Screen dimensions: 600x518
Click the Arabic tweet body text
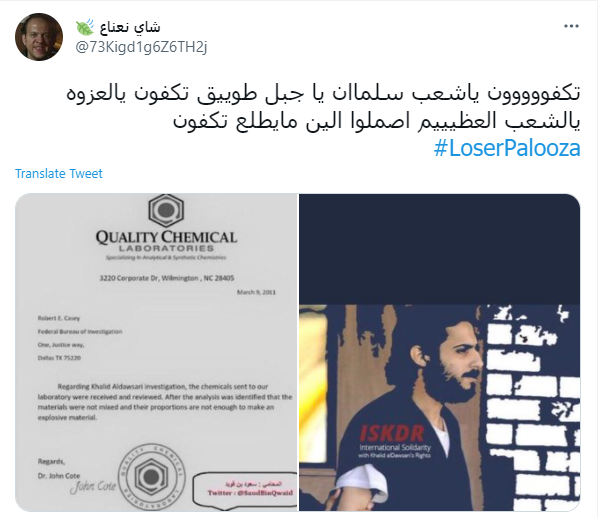coord(323,107)
